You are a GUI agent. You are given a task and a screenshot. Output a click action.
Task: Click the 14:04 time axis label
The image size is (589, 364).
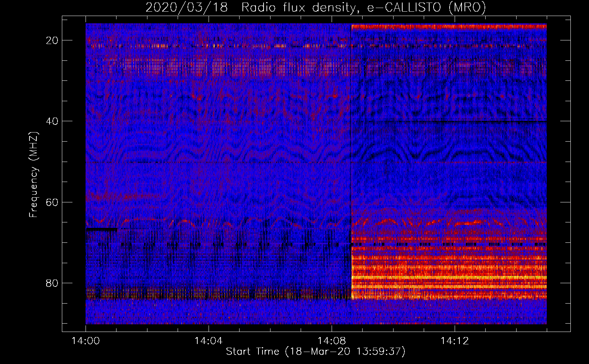(x=209, y=341)
